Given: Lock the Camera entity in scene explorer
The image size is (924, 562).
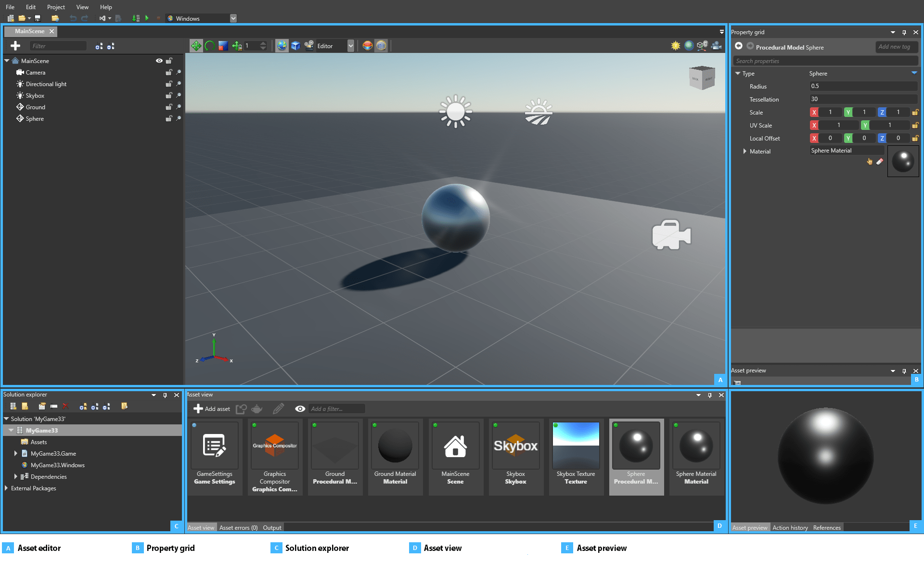Looking at the screenshot, I should point(169,72).
